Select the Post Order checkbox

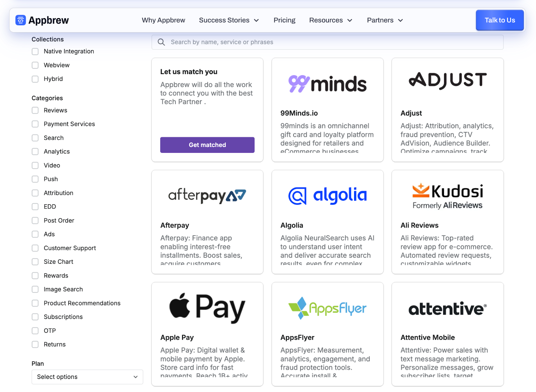[35, 220]
